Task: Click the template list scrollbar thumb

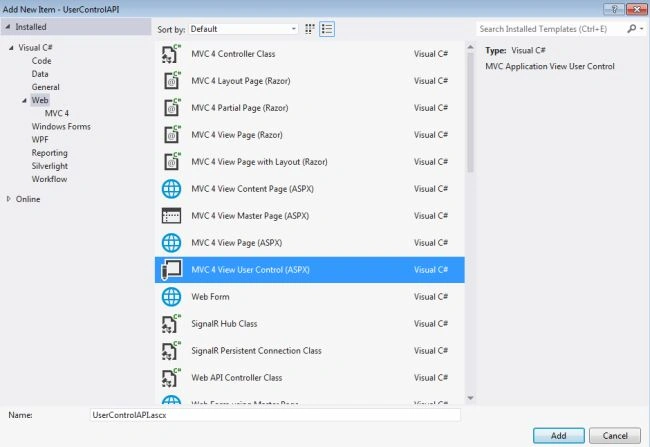Action: [x=470, y=112]
